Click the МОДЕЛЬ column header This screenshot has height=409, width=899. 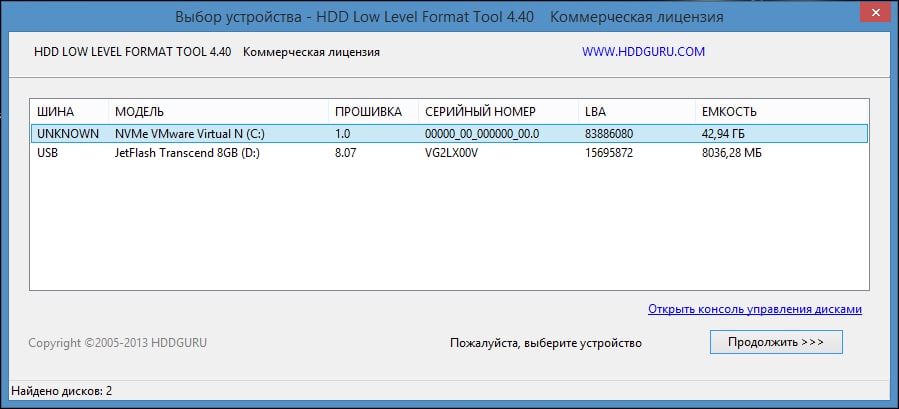tap(218, 111)
